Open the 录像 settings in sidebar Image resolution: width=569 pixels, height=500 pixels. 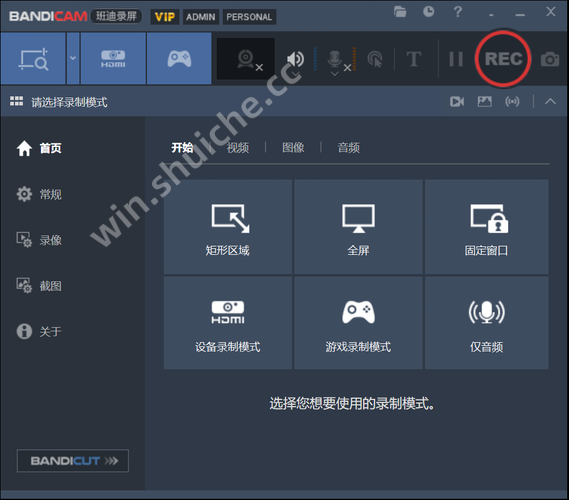(39, 240)
